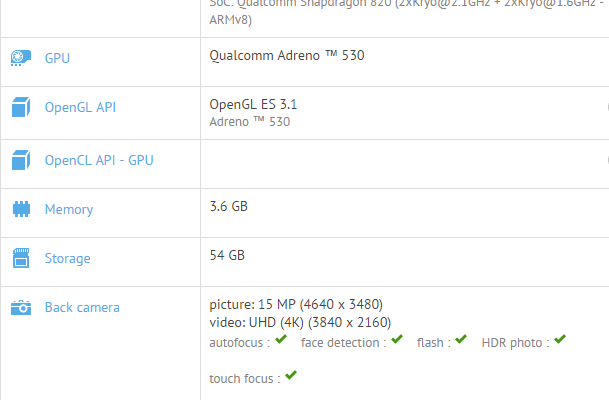Screen dimensions: 609x400
Task: Click the Qualcomm Adreno 530 value text
Action: pos(287,56)
